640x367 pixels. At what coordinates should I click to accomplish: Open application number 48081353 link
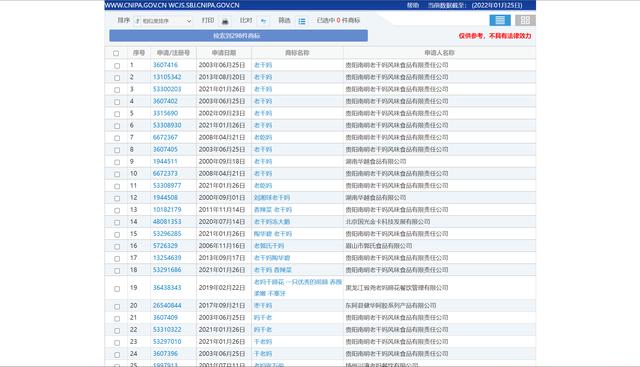tap(167, 222)
